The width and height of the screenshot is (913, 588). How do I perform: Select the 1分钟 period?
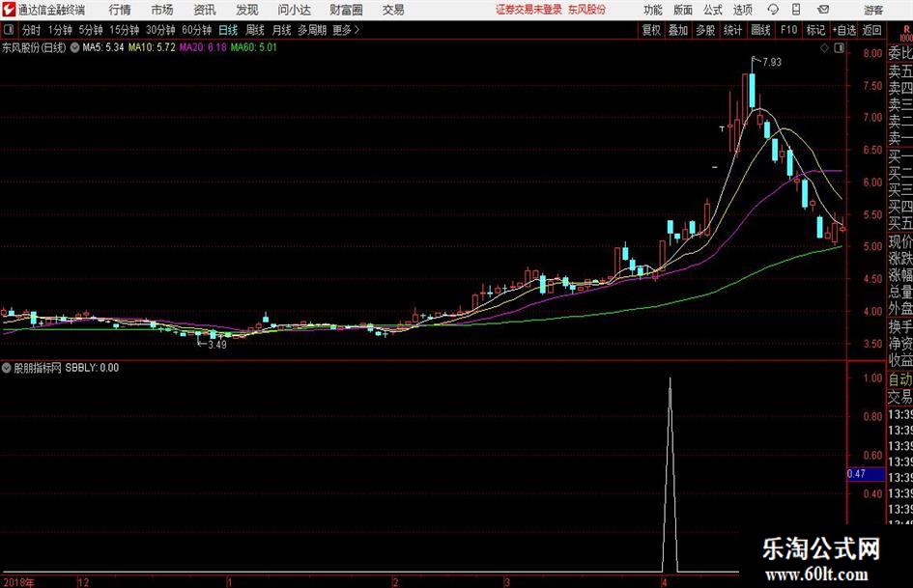point(60,30)
